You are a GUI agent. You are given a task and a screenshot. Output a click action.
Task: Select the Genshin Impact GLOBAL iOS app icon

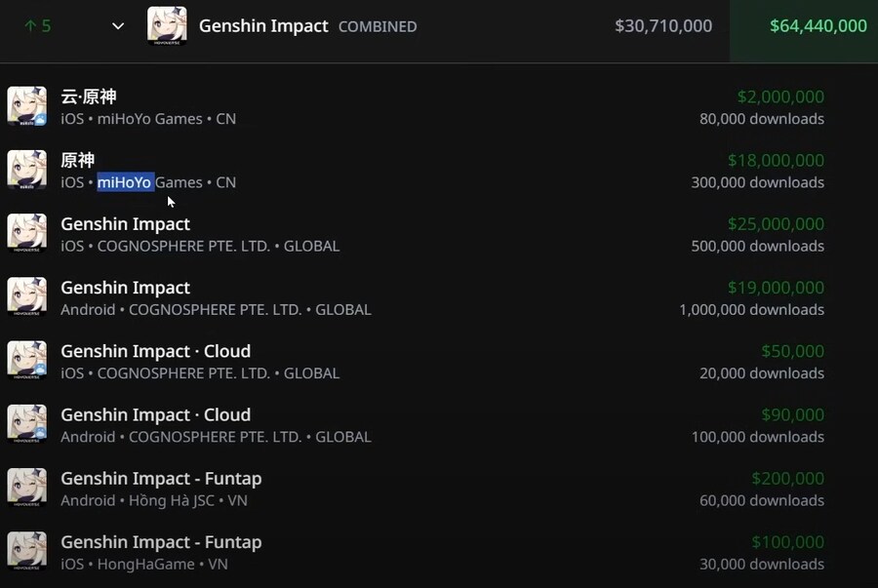tap(26, 233)
